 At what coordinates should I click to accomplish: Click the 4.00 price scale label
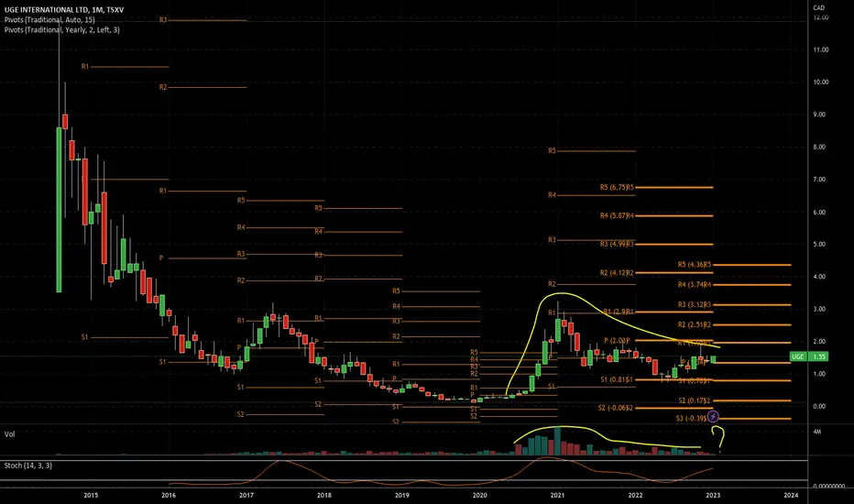click(x=819, y=277)
